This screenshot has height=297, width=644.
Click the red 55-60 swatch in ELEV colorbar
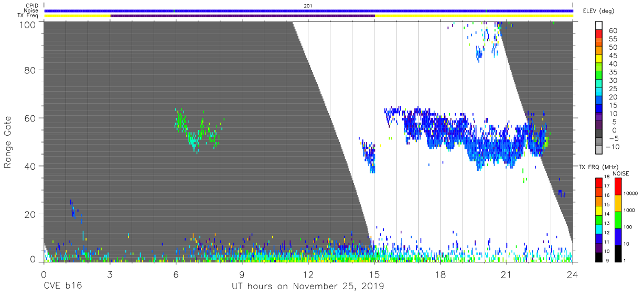click(x=599, y=35)
